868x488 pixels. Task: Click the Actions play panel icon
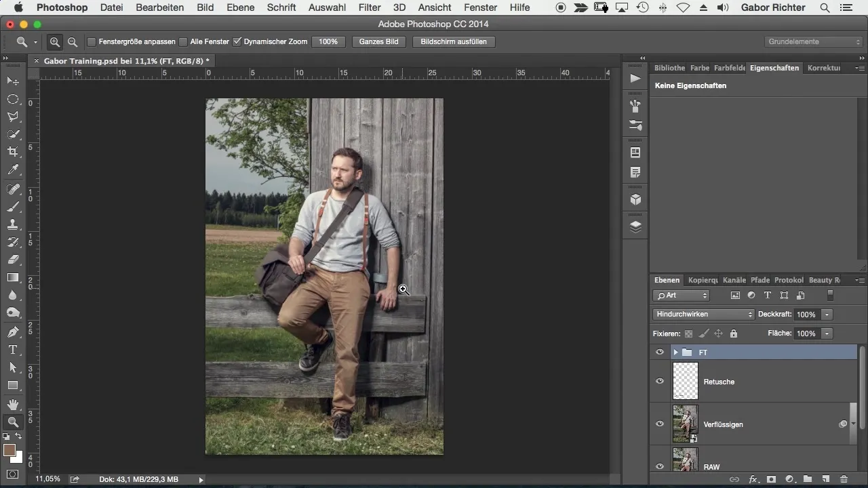[x=635, y=79]
